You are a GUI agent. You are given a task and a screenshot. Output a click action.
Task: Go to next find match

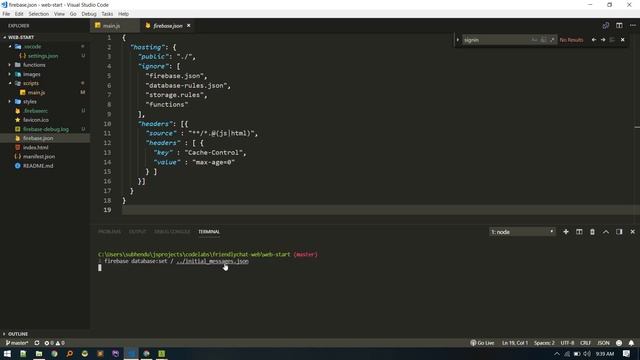click(603, 40)
